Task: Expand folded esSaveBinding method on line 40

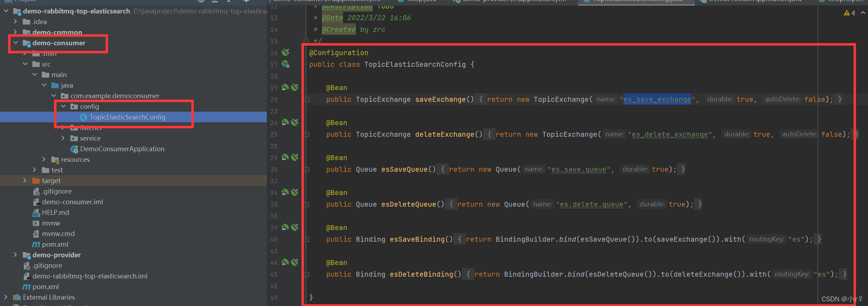Action: [x=307, y=240]
